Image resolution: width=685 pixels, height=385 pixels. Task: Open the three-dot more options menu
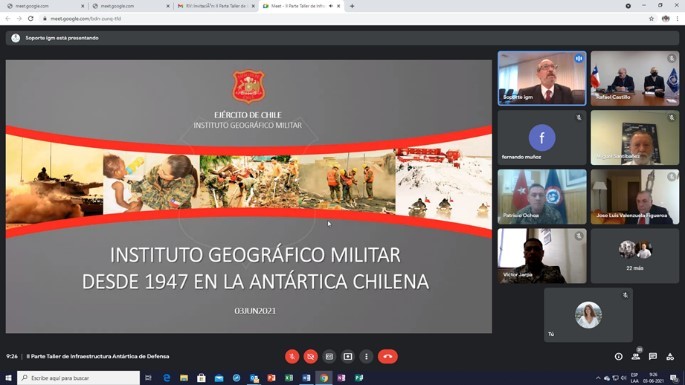tap(366, 357)
